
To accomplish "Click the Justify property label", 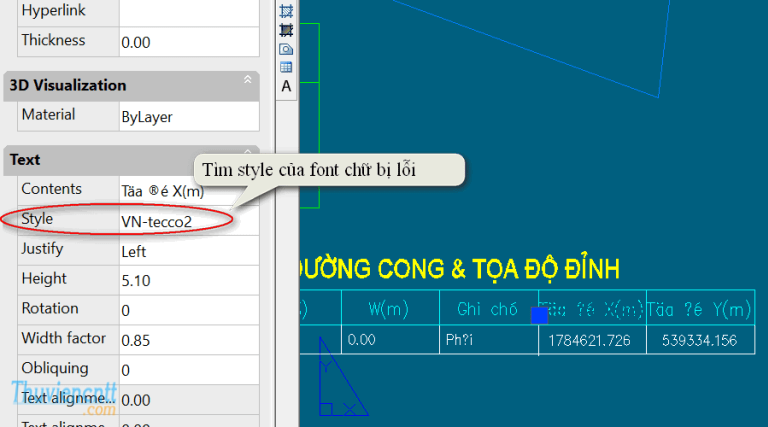I will click(42, 249).
